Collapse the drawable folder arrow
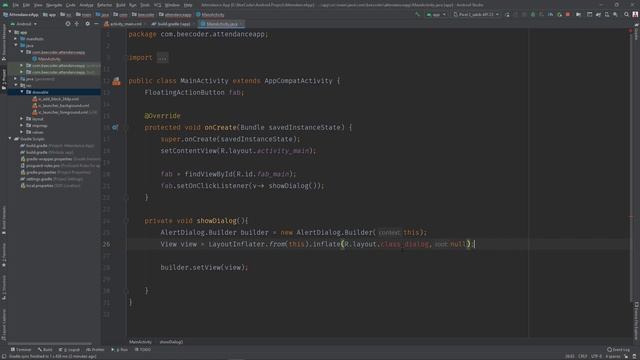 [22, 92]
